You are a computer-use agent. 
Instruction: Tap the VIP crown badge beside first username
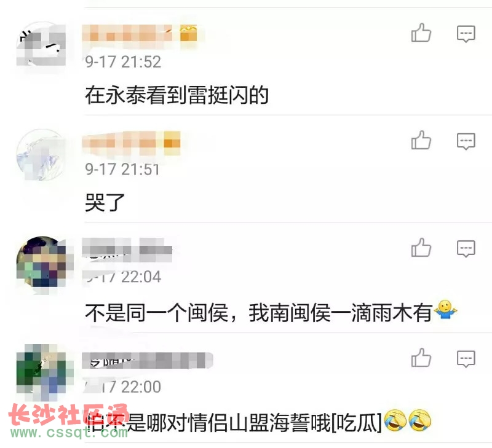pyautogui.click(x=188, y=33)
